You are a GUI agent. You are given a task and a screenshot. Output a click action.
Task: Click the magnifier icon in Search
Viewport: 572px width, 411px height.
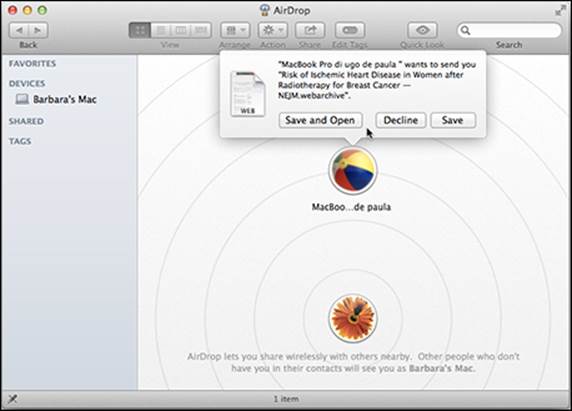click(x=465, y=30)
